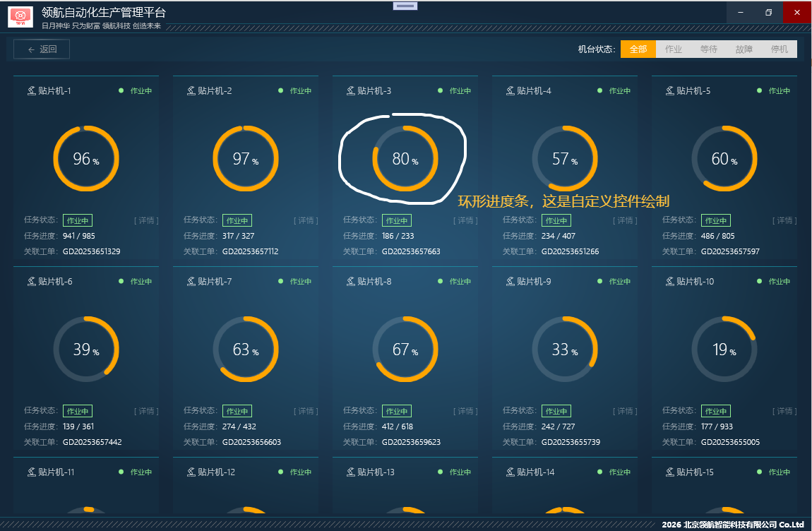Viewport: 812px width, 531px height.
Task: Click green status dot on 贴片机-12 card
Action: (281, 472)
